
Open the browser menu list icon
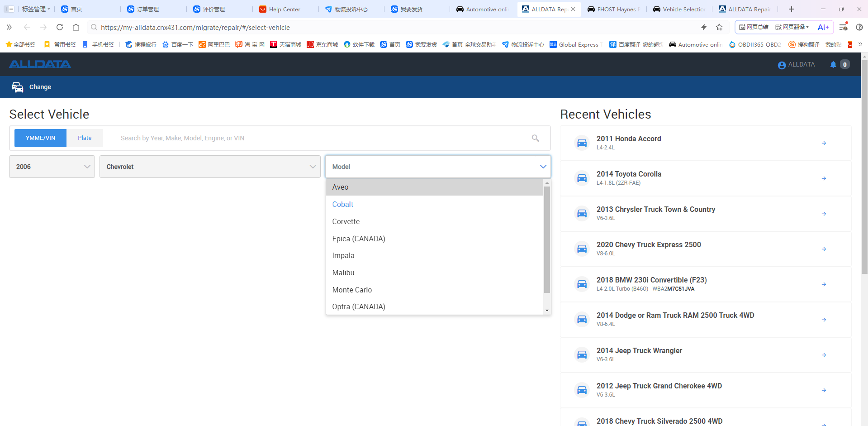pos(844,27)
